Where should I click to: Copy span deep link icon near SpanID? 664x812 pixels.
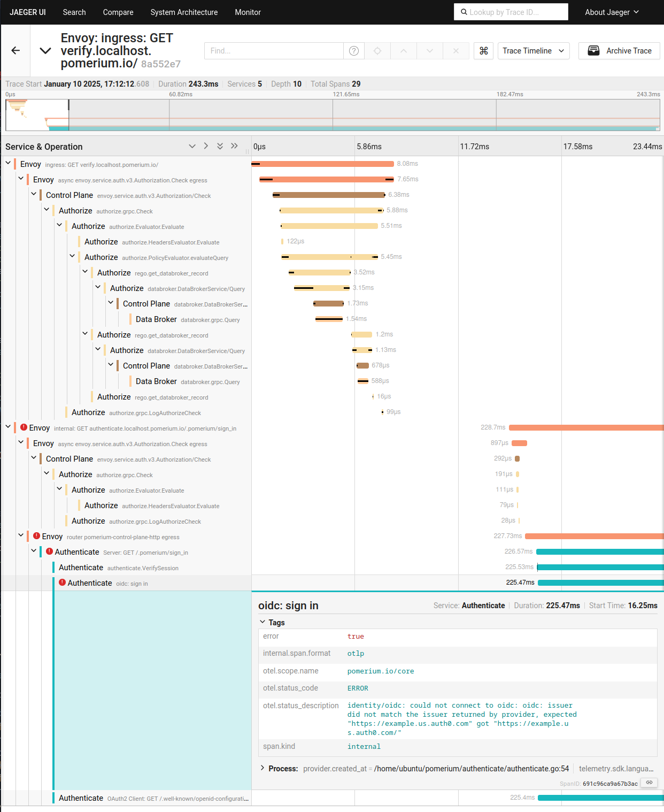[649, 783]
